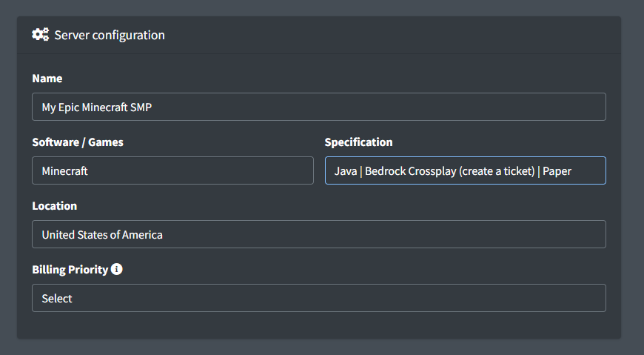The image size is (644, 355).
Task: Click the United States of America value
Action: click(x=102, y=235)
